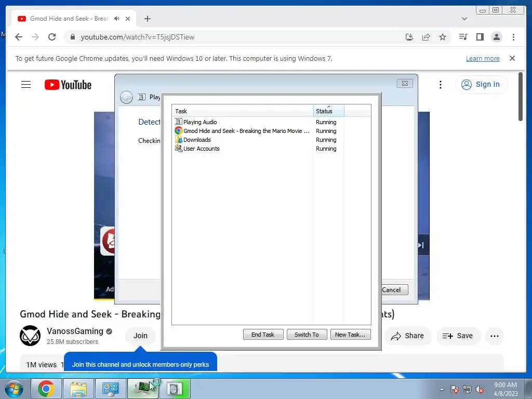Image resolution: width=532 pixels, height=399 pixels.
Task: Sort by the Status column header
Action: click(328, 111)
